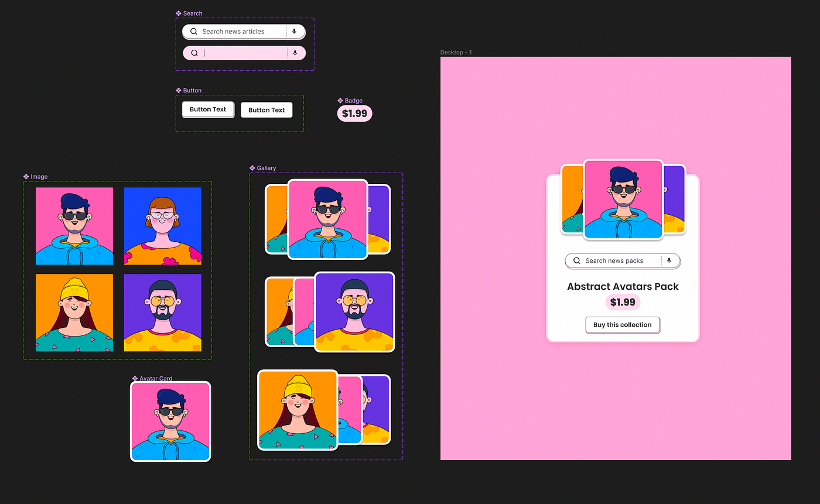Click microphone icon in Search news packs bar
820x504 pixels.
point(669,260)
